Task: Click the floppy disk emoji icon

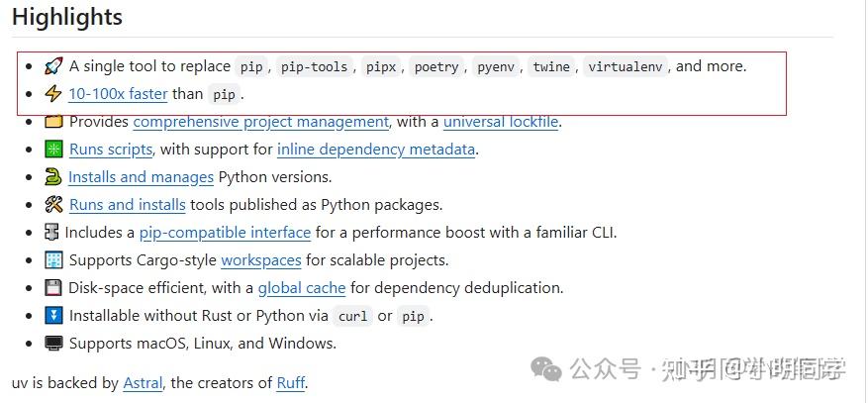Action: click(x=53, y=288)
